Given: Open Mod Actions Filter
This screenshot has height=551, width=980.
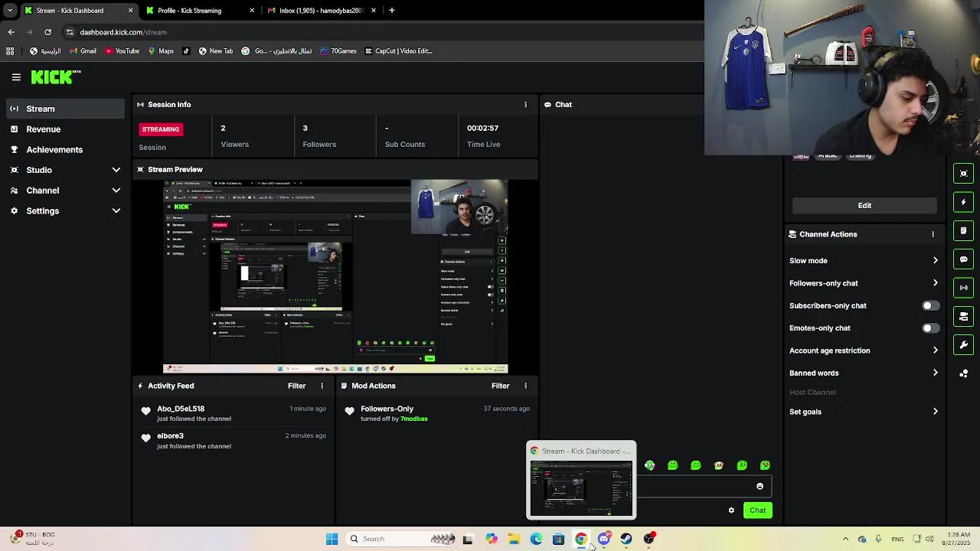Looking at the screenshot, I should [x=500, y=386].
